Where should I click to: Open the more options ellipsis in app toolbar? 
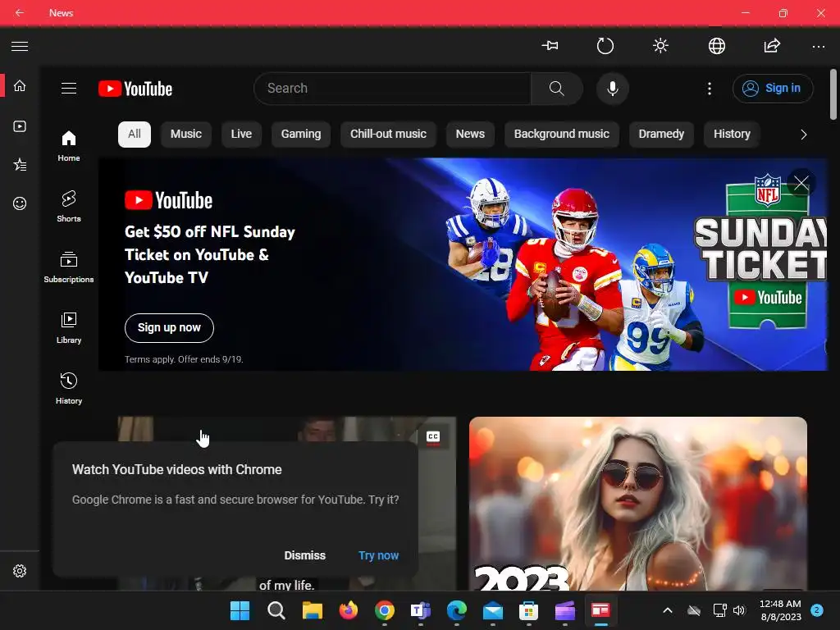pos(819,47)
